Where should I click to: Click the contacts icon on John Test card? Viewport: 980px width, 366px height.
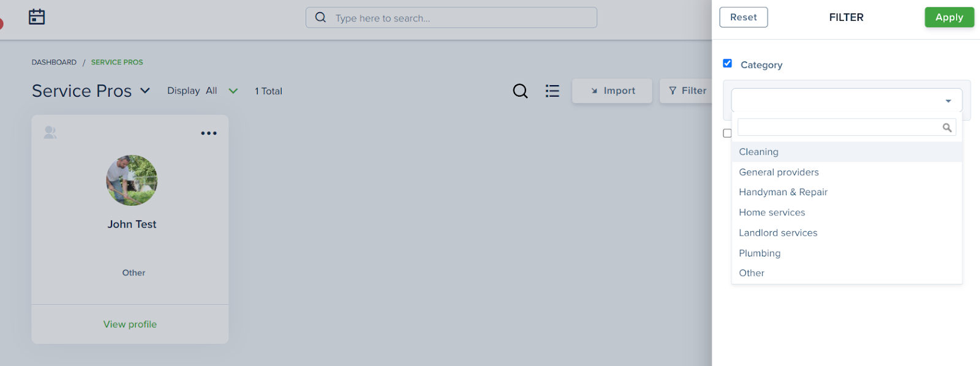point(50,132)
